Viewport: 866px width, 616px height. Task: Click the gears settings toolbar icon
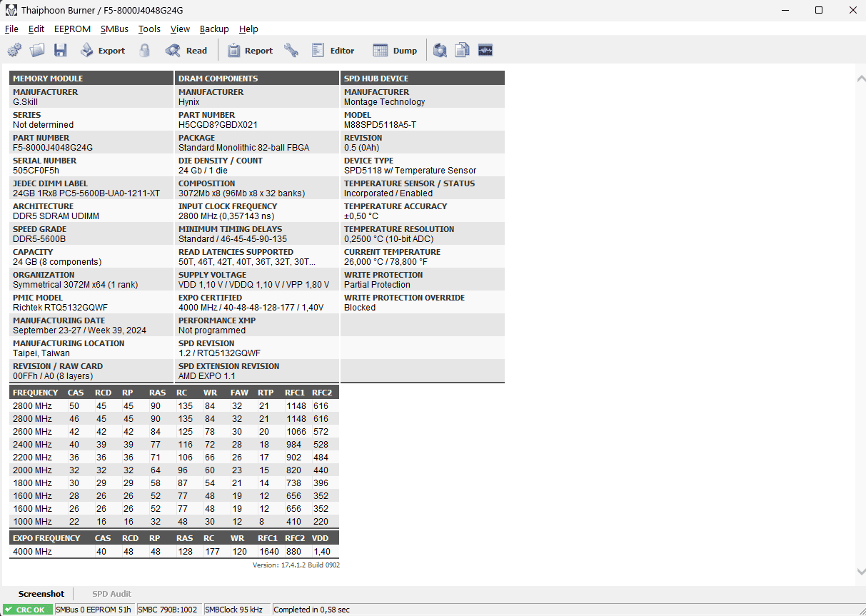(x=14, y=51)
